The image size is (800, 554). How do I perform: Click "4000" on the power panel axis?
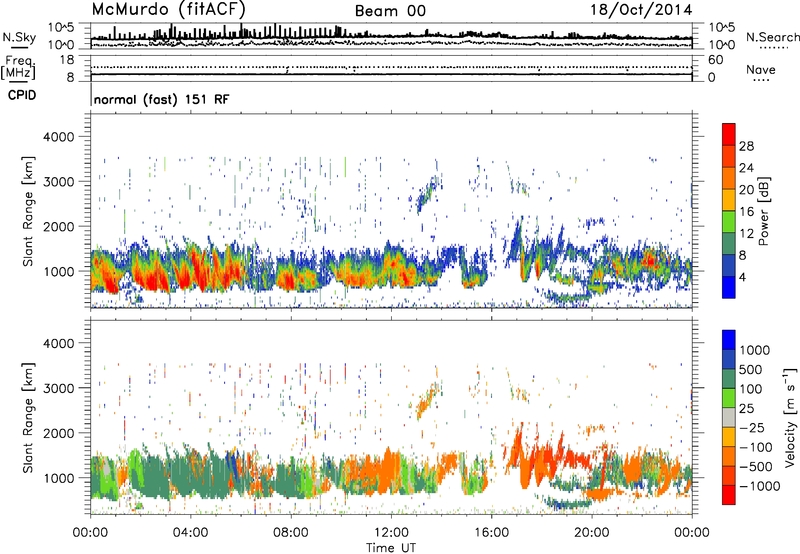click(58, 137)
